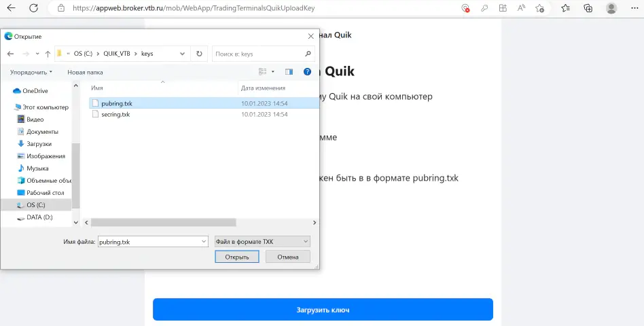Create folder with Новая папка

(85, 72)
